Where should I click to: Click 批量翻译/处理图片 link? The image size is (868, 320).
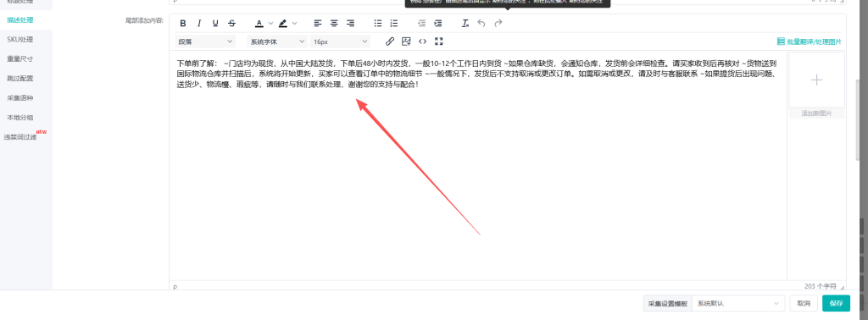point(810,41)
